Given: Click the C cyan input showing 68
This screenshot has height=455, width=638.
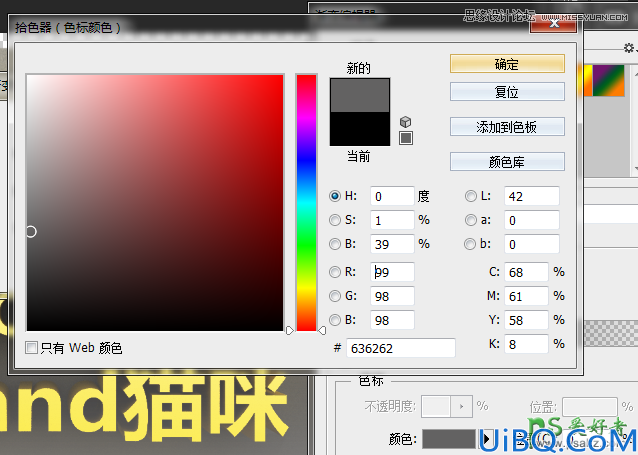Looking at the screenshot, I should pos(526,272).
